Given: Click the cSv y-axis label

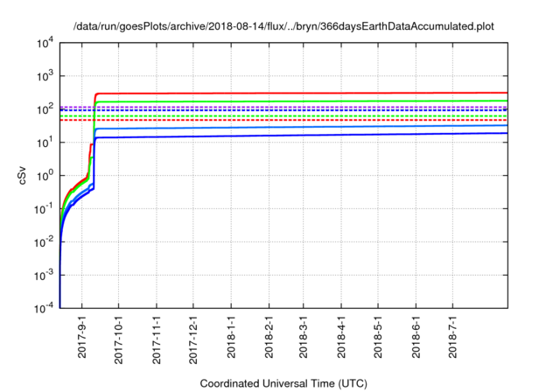Looking at the screenshot, I should click(22, 176).
